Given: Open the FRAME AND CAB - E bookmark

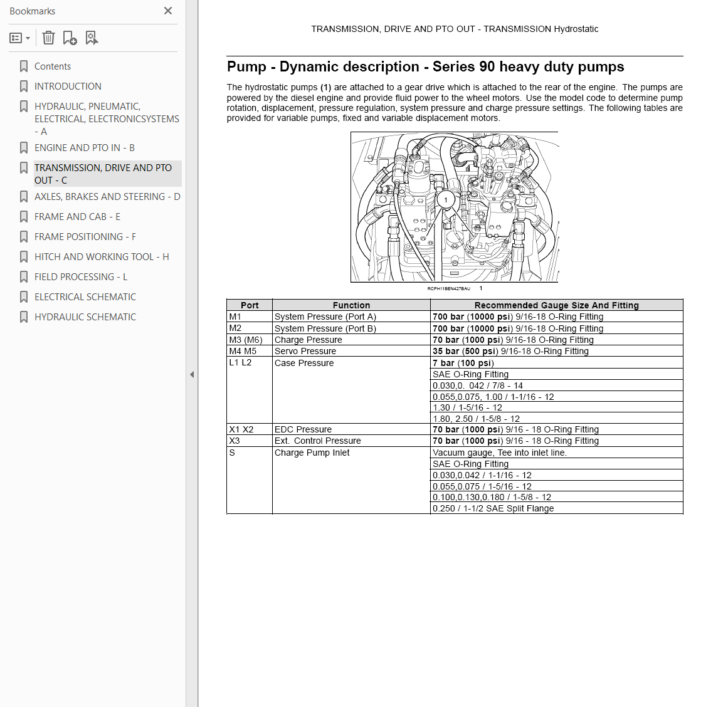Looking at the screenshot, I should (78, 217).
